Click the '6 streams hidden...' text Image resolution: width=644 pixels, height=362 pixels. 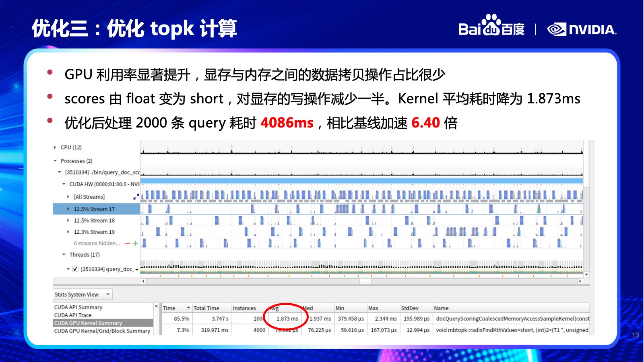(97, 243)
